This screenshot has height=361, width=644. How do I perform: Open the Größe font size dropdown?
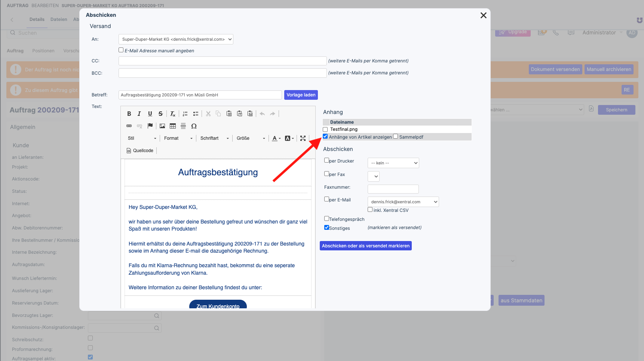click(x=251, y=138)
